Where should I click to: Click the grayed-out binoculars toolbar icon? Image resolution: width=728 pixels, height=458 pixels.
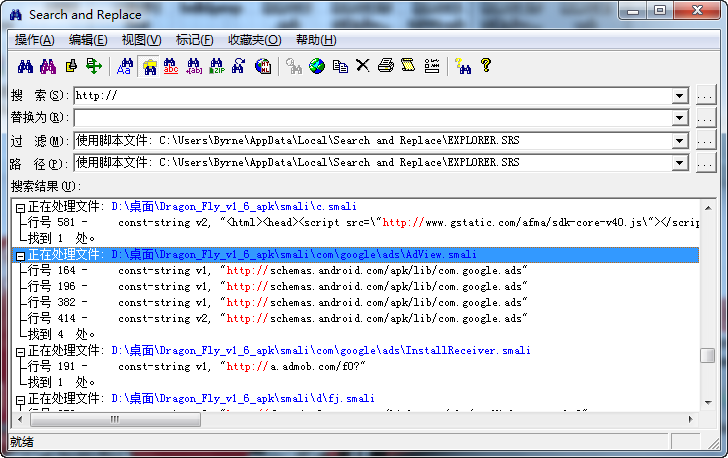coord(293,66)
